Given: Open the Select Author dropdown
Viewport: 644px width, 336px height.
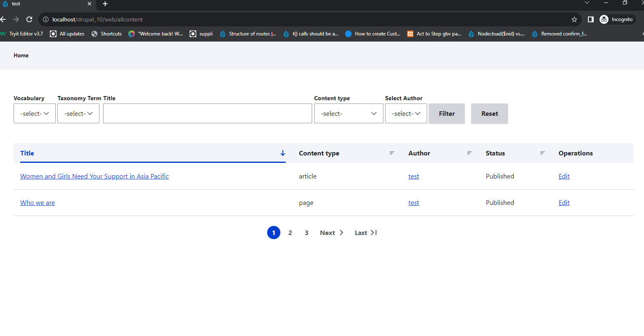Looking at the screenshot, I should pyautogui.click(x=406, y=113).
